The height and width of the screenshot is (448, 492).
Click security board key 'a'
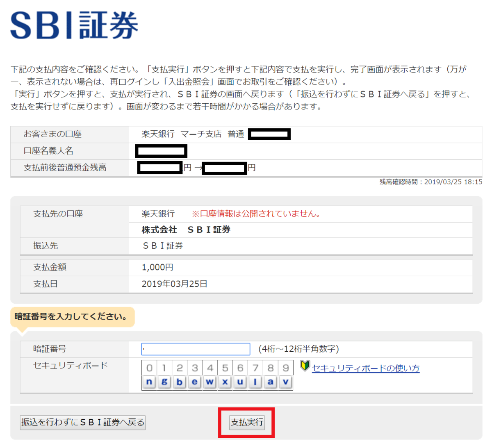(270, 382)
